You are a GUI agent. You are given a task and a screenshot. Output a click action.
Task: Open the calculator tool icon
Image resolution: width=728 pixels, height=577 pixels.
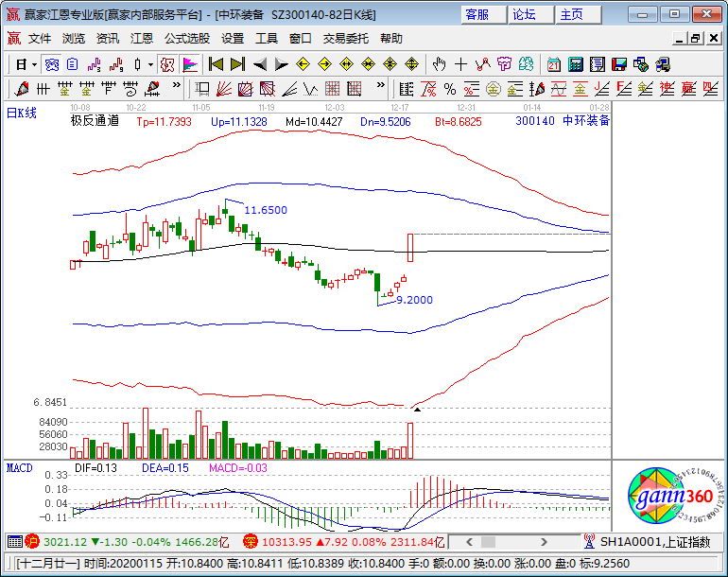point(575,64)
